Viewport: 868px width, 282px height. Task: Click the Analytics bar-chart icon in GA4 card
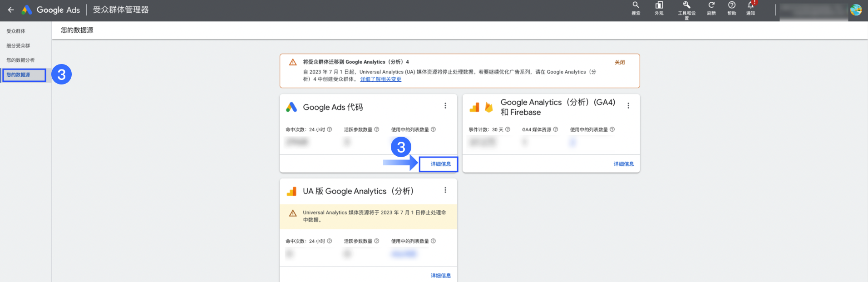474,107
